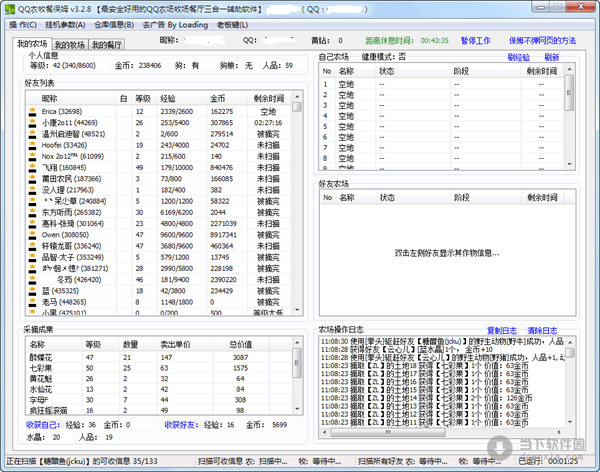Open the 操作(C) menu

(23, 24)
